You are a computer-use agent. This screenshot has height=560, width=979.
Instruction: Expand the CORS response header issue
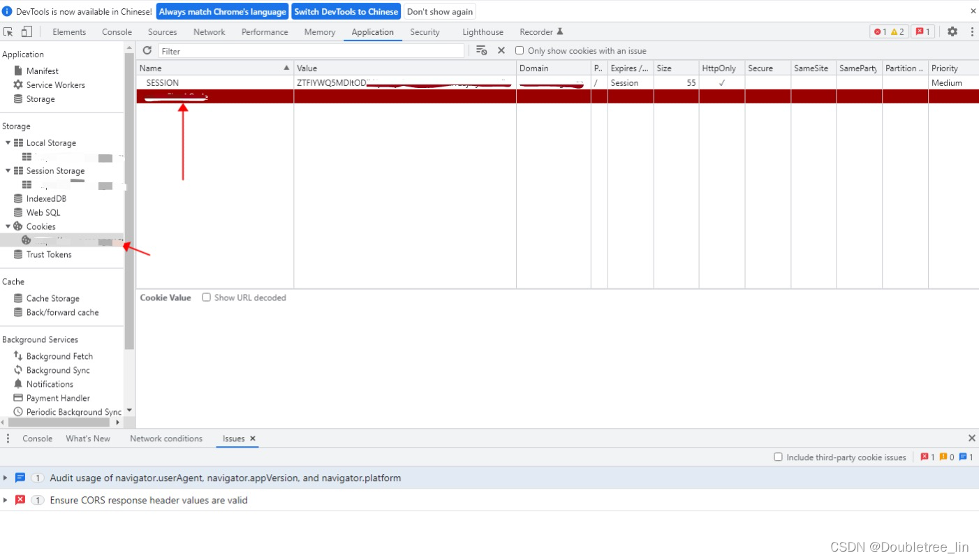click(5, 500)
